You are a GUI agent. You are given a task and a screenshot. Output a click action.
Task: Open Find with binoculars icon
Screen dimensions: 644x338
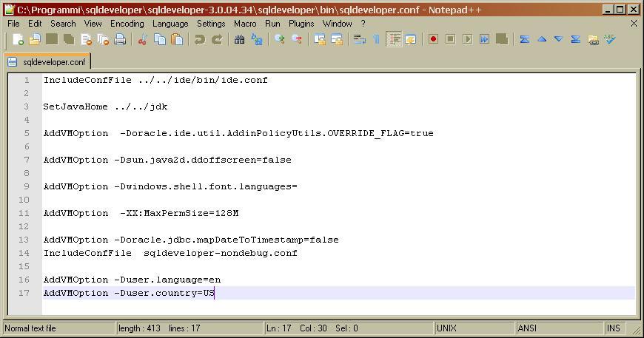point(239,39)
